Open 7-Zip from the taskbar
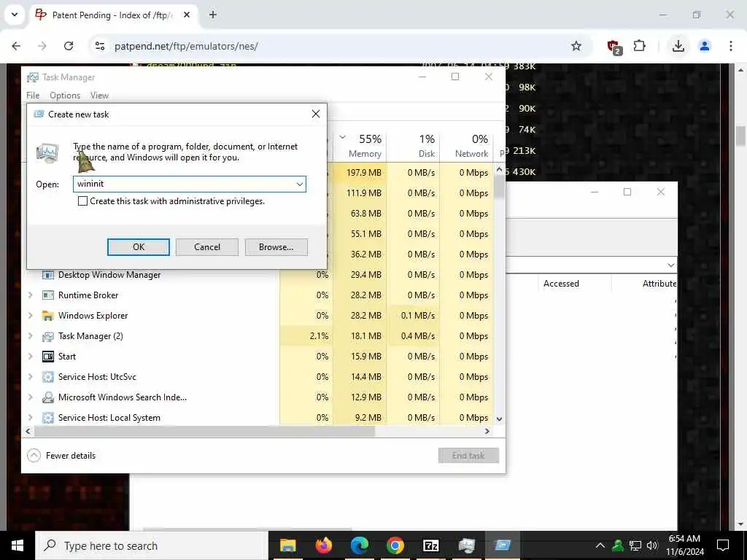 (430, 545)
